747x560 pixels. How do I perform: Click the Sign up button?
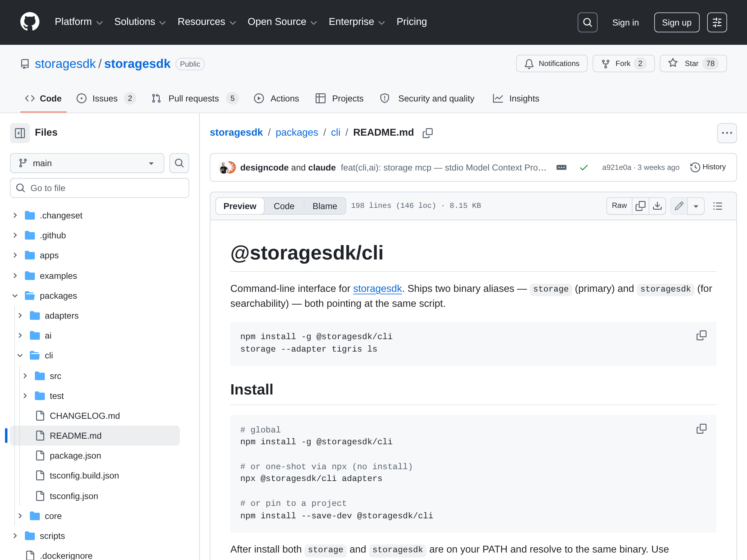676,22
